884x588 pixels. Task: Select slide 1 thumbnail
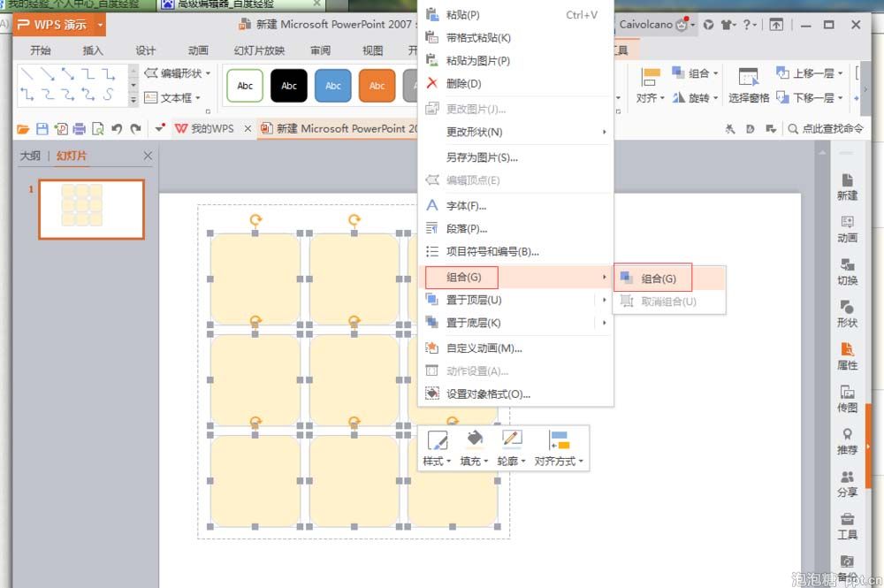pyautogui.click(x=91, y=210)
